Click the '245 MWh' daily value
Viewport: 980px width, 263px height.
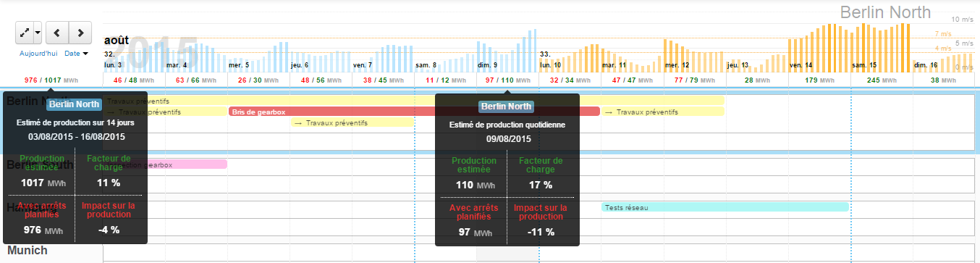[882, 80]
